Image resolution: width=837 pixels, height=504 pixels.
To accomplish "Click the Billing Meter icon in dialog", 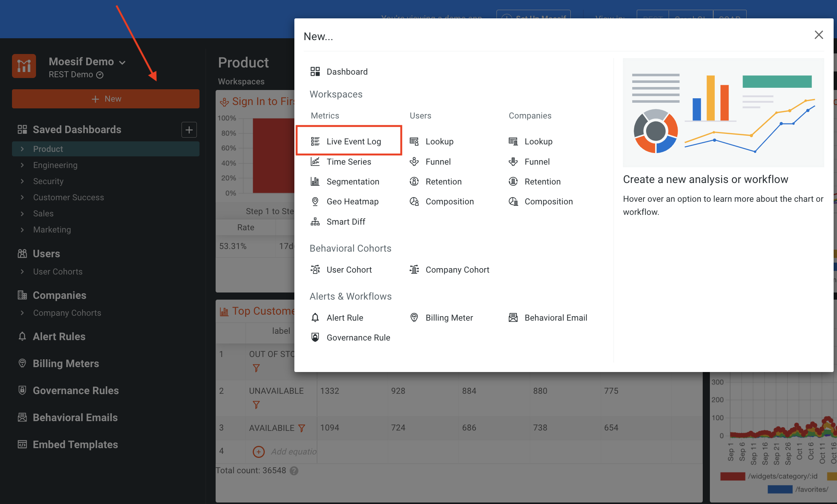I will tap(414, 318).
